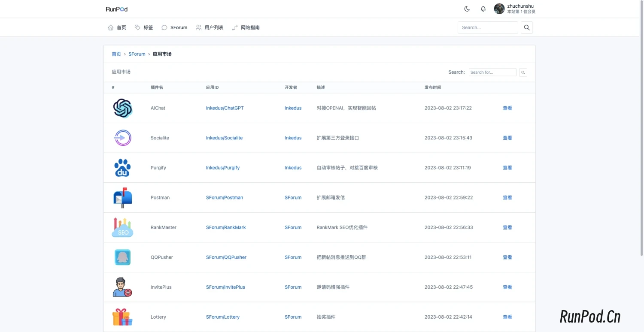Click SForum developer link in InvitePlus row
Viewport: 644px width, 332px height.
[293, 287]
